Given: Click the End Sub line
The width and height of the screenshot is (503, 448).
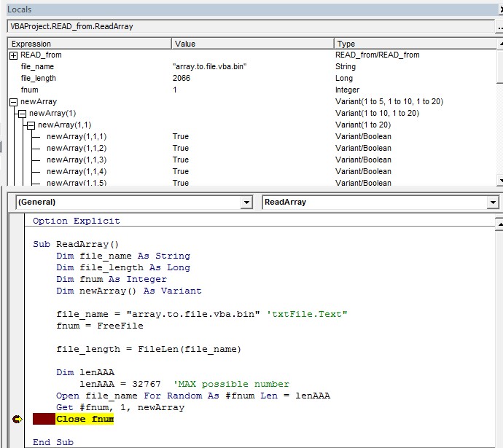Looking at the screenshot, I should point(53,442).
